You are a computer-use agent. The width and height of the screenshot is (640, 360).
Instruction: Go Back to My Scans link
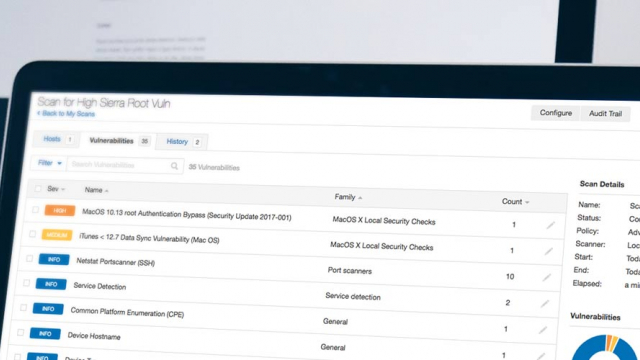(x=66, y=113)
